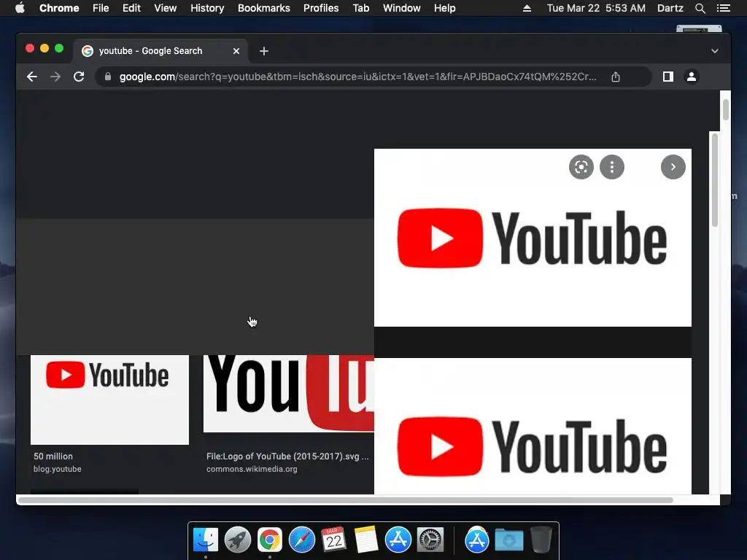Open the Profiles menu
Viewport: 747px width, 560px height.
coord(321,8)
